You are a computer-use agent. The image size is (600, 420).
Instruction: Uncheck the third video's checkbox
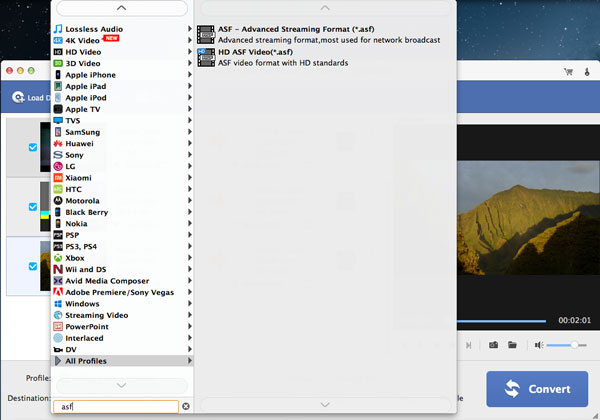[x=33, y=266]
